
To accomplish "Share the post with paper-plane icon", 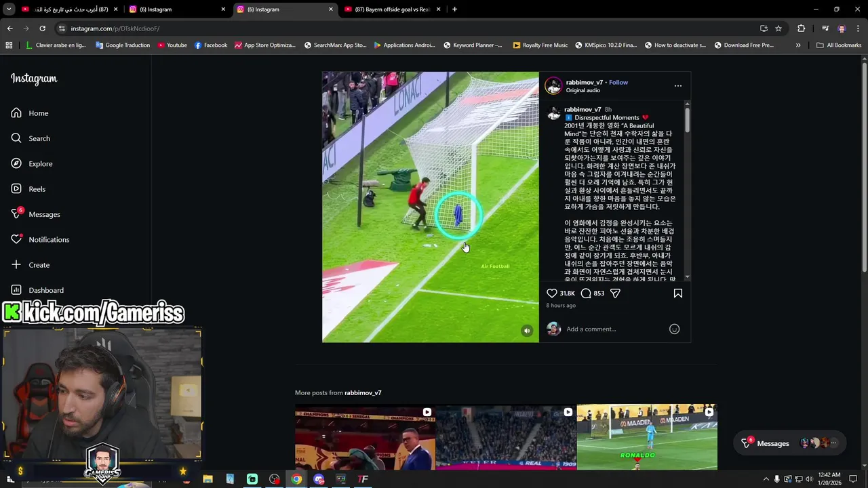I will point(615,293).
